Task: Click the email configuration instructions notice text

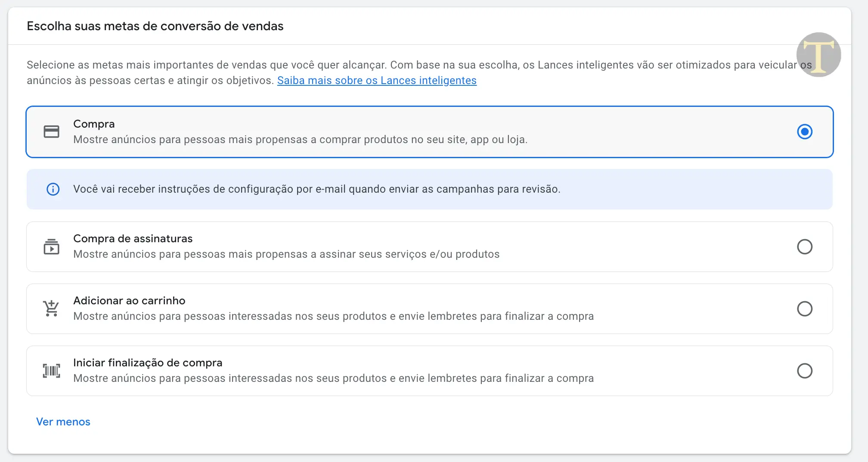Action: pos(317,189)
